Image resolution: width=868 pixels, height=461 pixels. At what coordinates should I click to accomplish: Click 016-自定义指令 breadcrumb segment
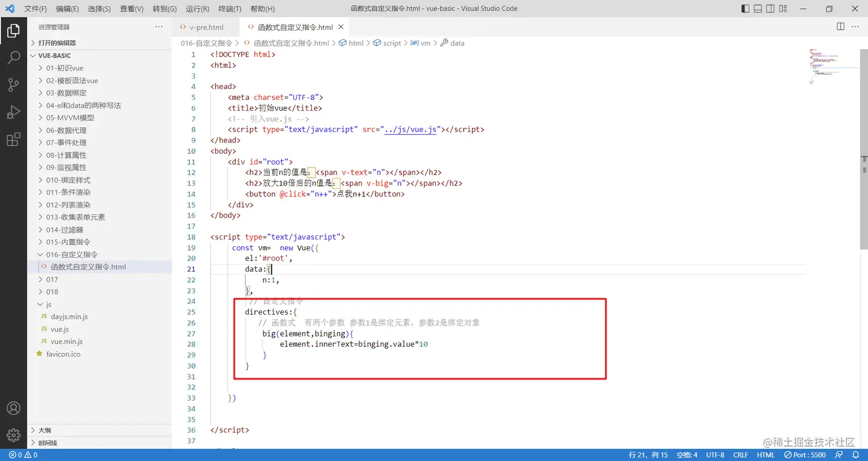click(206, 43)
